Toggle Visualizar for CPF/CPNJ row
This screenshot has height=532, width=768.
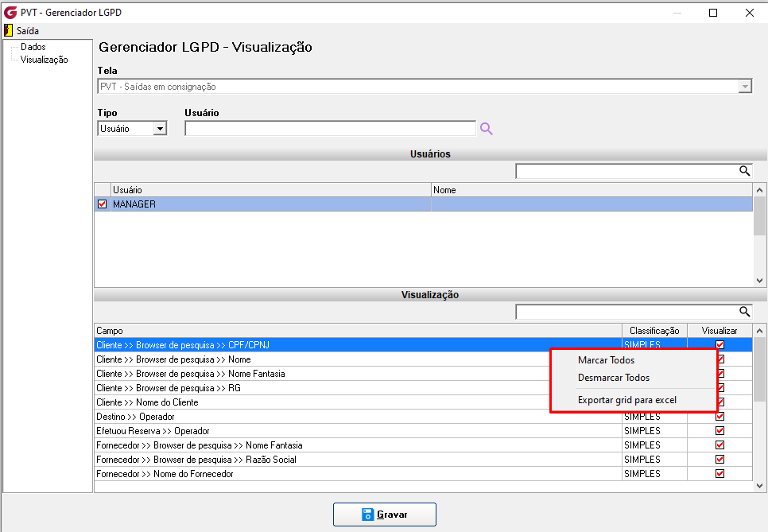(720, 344)
